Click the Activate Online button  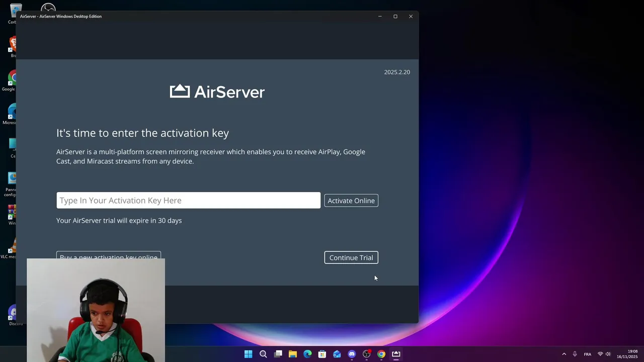(x=351, y=201)
